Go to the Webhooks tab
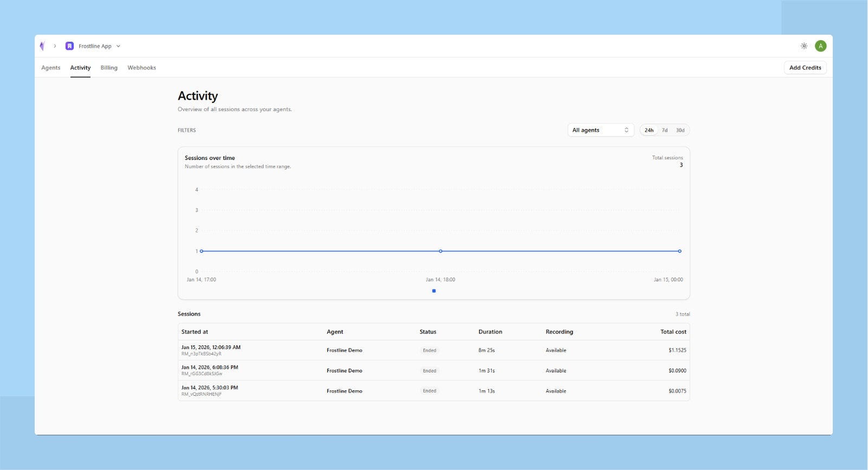868x470 pixels. (142, 68)
